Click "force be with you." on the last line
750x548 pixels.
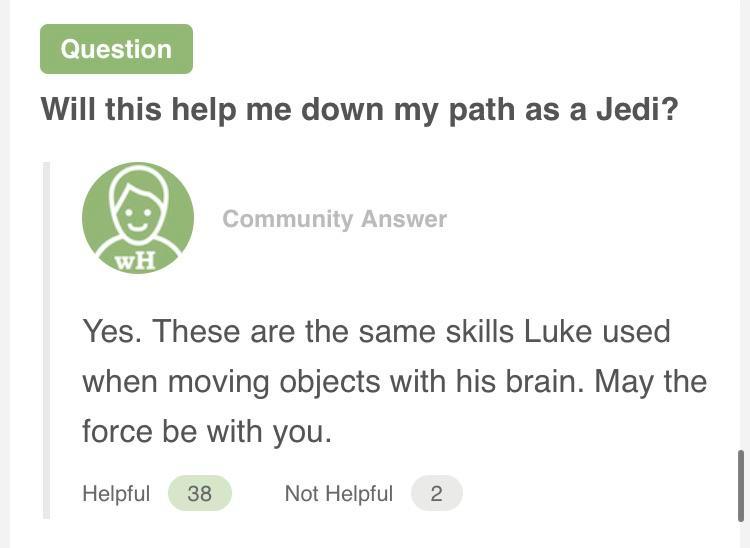click(206, 431)
